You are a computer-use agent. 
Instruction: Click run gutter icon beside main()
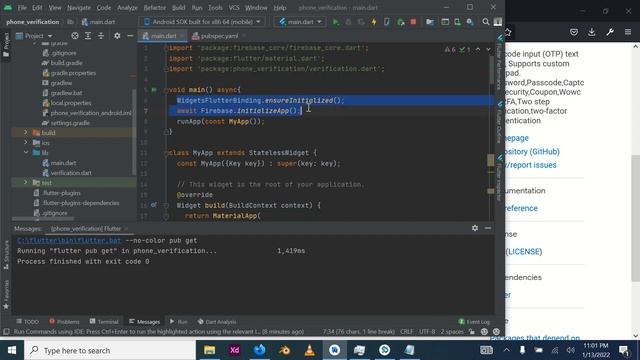[x=154, y=89]
